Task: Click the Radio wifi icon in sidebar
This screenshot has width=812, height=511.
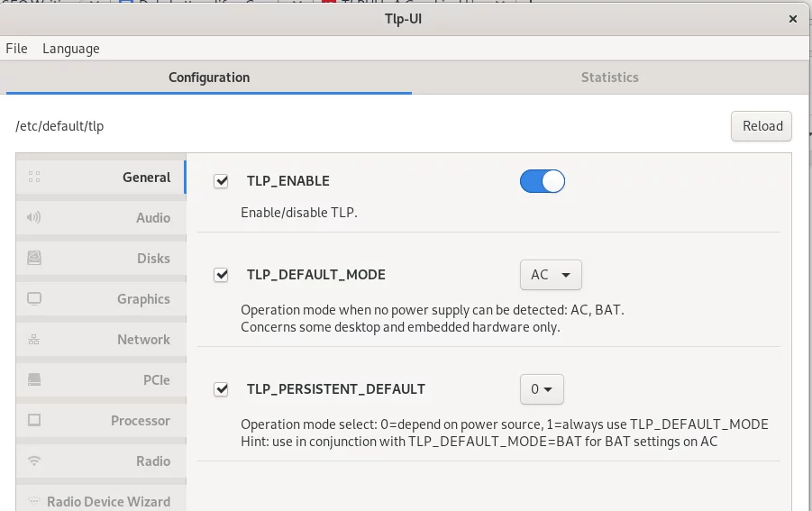Action: point(34,461)
